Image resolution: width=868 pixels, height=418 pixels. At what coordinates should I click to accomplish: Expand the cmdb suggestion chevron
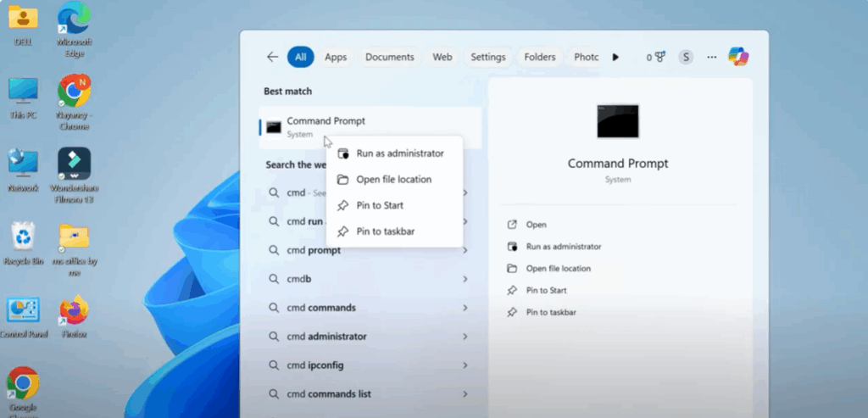(x=465, y=279)
